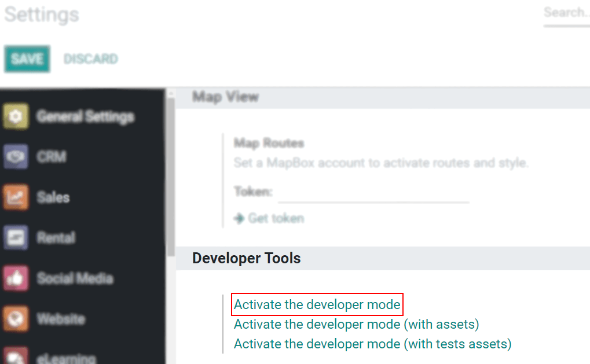Choose the Rental app icon
Image resolution: width=590 pixels, height=364 pixels.
pos(16,238)
